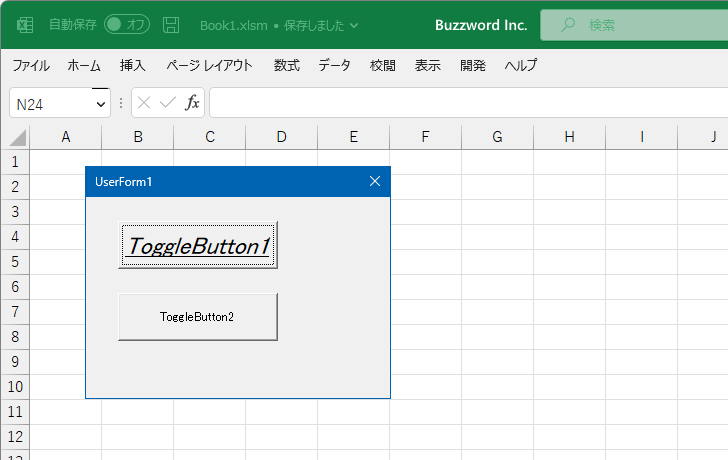The height and width of the screenshot is (460, 728).
Task: Select column G header
Action: pos(497,137)
